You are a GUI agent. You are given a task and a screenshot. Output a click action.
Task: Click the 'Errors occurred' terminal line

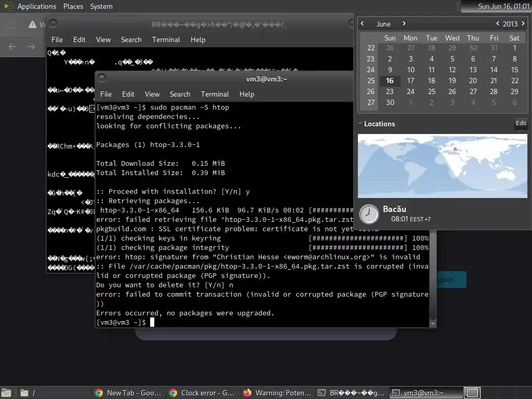[185, 313]
